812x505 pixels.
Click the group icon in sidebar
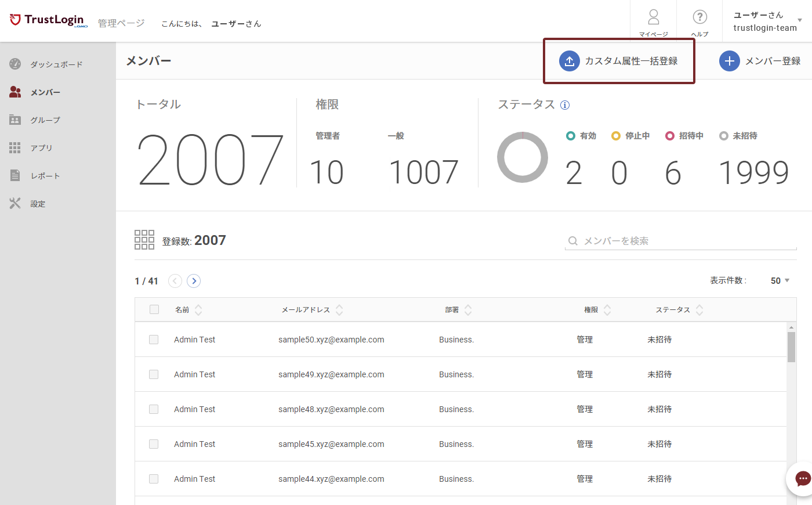click(15, 120)
